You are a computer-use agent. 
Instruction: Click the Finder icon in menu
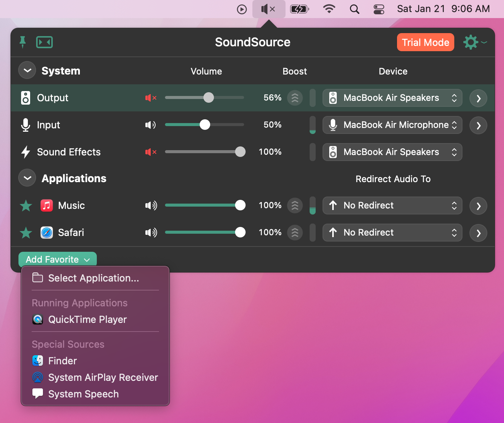(x=38, y=361)
